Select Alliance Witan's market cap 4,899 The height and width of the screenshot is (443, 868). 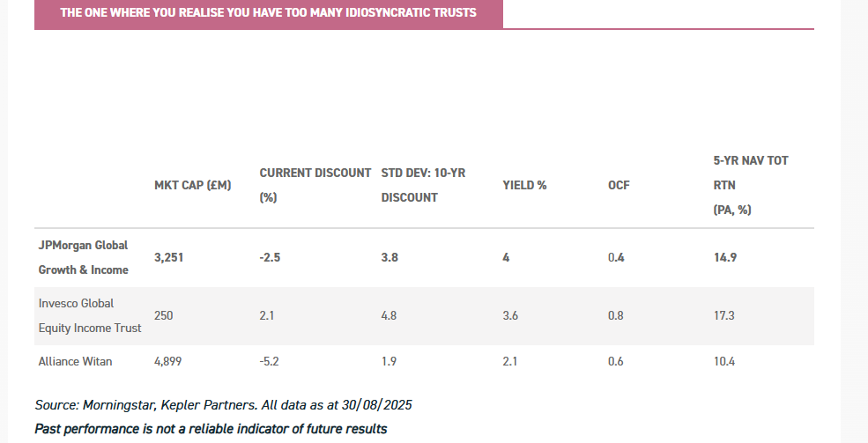pos(169,361)
